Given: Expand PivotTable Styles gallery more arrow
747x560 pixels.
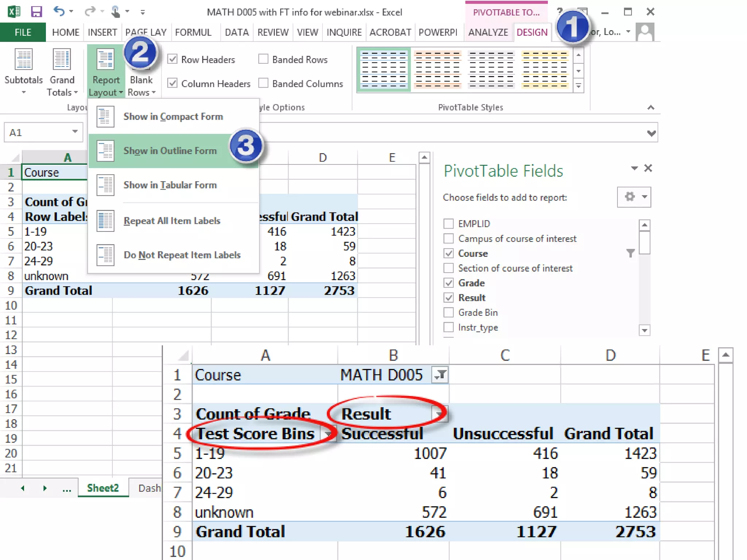Looking at the screenshot, I should coord(578,86).
